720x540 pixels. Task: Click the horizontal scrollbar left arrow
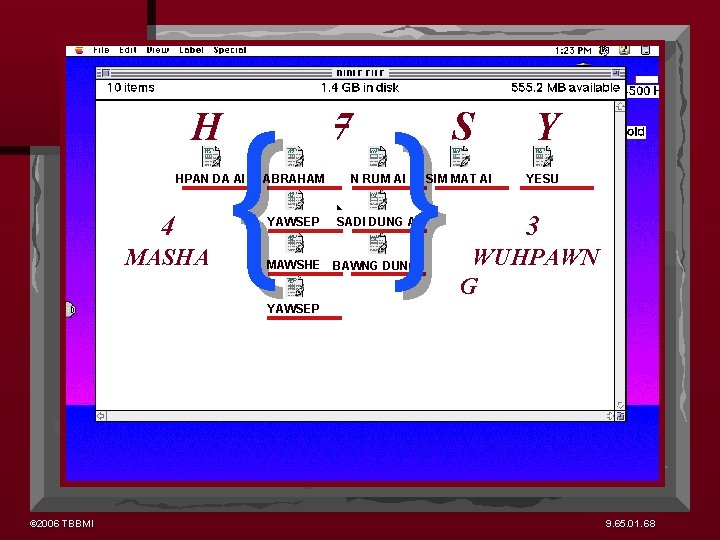[101, 416]
